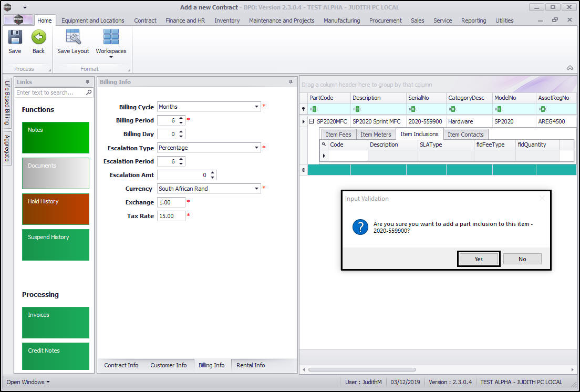
Task: Click the Save Layout icon
Action: (x=73, y=38)
